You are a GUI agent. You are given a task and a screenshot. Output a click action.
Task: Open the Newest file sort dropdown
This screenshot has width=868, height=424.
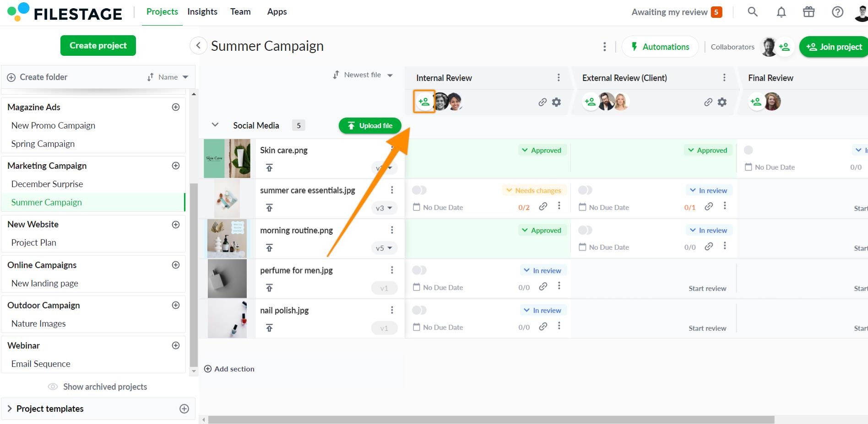[x=363, y=75]
